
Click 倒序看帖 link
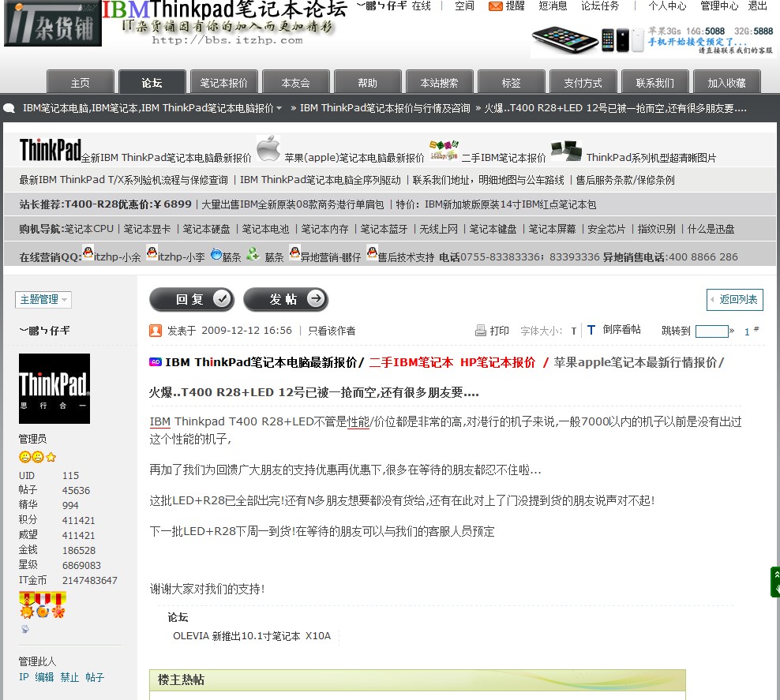(x=622, y=330)
